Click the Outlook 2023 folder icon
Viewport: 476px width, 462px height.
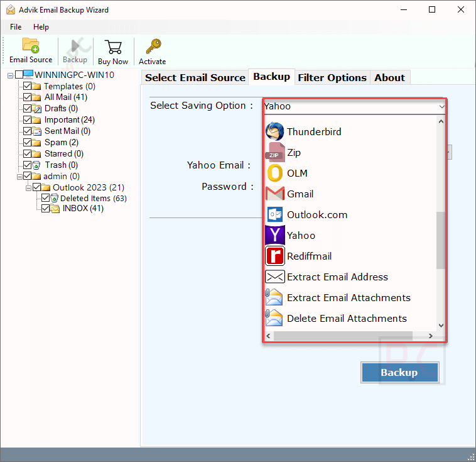click(46, 187)
